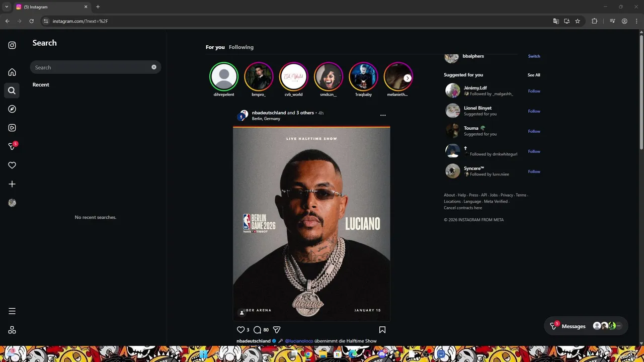Open the media controls icon
644x362 pixels.
pyautogui.click(x=612, y=21)
